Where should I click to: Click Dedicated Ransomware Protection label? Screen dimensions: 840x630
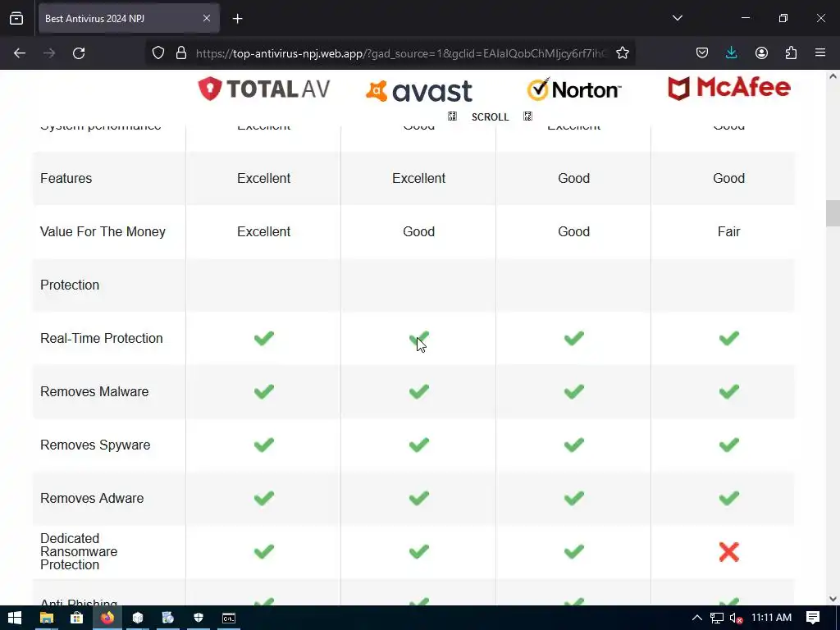[x=79, y=551]
